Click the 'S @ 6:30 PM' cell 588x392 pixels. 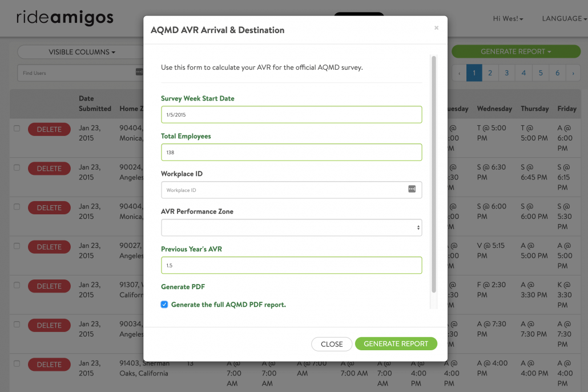[x=492, y=172]
